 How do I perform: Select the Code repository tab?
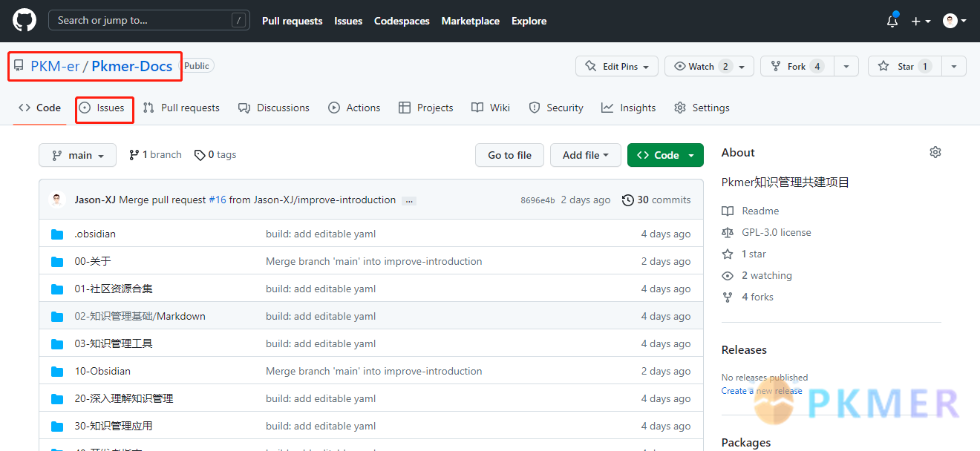[x=40, y=108]
